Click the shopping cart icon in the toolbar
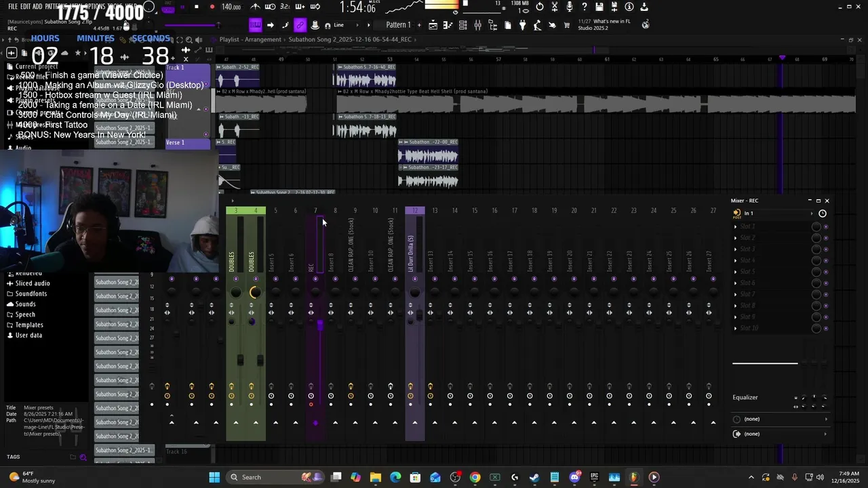The height and width of the screenshot is (488, 868). tap(567, 25)
